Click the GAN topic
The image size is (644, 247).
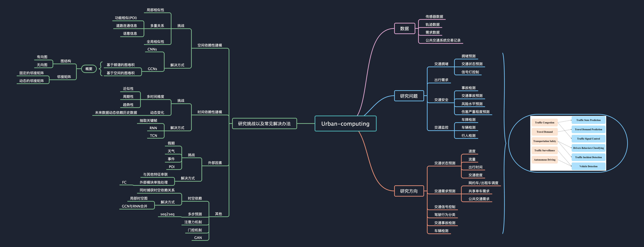(x=198, y=238)
